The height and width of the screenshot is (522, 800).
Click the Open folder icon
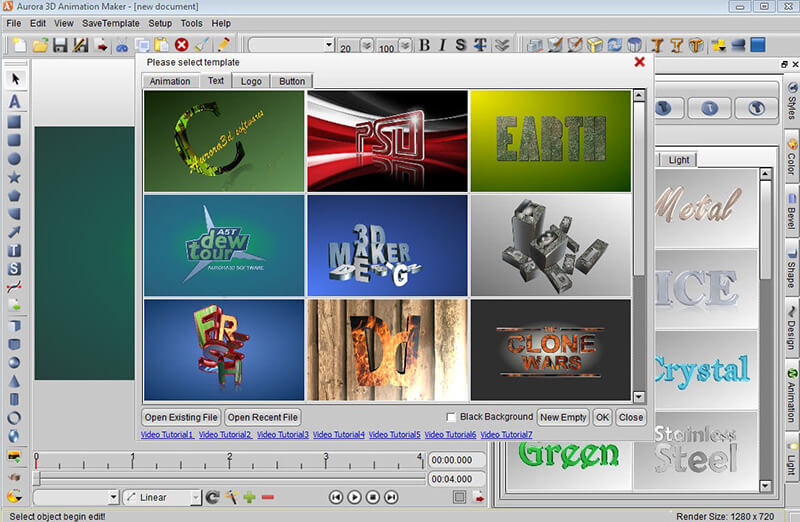(40, 45)
